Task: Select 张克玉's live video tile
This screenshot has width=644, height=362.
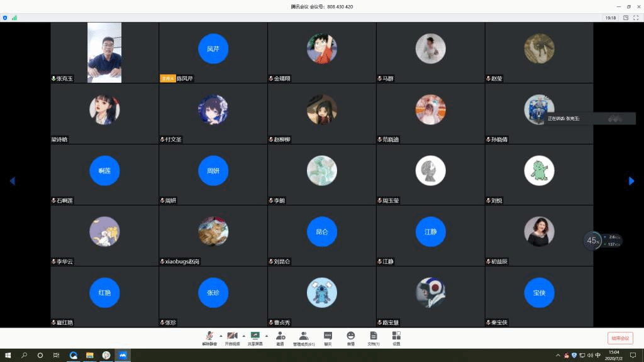Action: click(x=104, y=53)
